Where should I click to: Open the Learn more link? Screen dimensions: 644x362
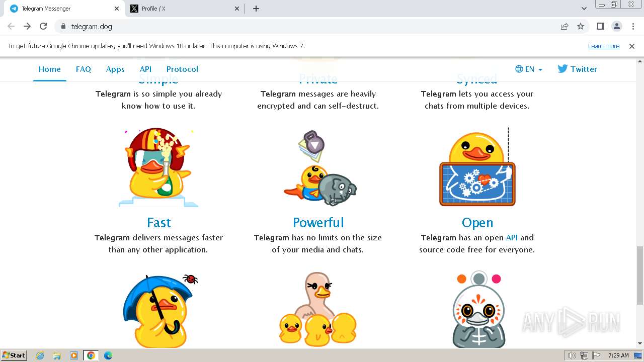pyautogui.click(x=604, y=46)
